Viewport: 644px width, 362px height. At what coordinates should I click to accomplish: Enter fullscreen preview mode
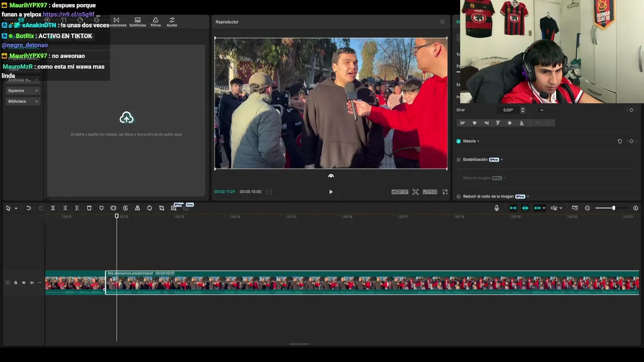point(445,192)
